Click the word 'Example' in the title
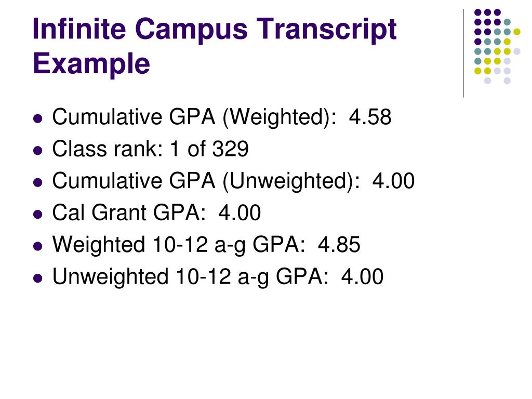 click(x=91, y=64)
